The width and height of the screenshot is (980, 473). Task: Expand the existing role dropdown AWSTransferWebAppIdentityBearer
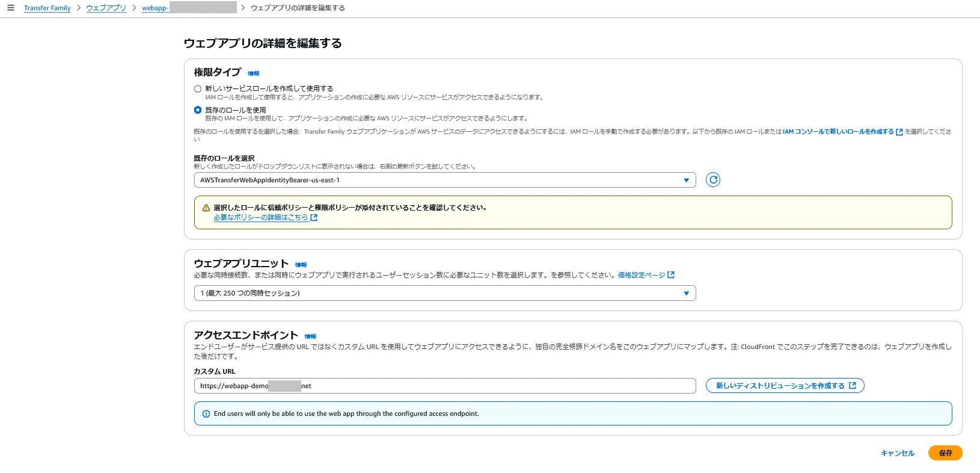tap(445, 180)
